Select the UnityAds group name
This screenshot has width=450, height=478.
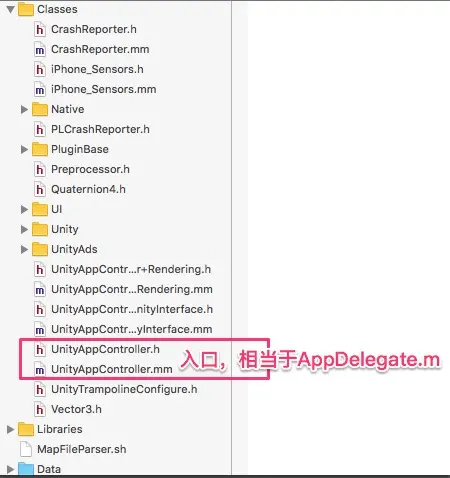coord(74,249)
